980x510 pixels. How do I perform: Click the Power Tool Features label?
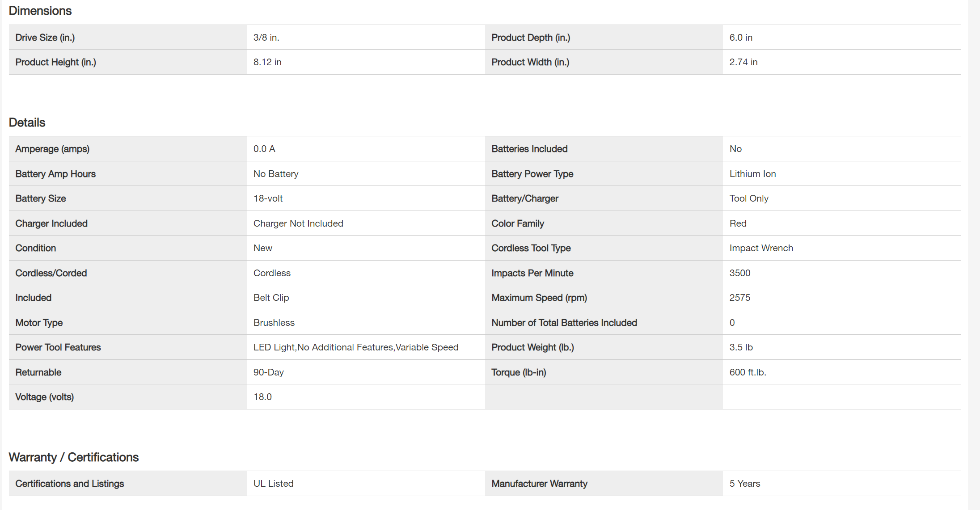58,347
